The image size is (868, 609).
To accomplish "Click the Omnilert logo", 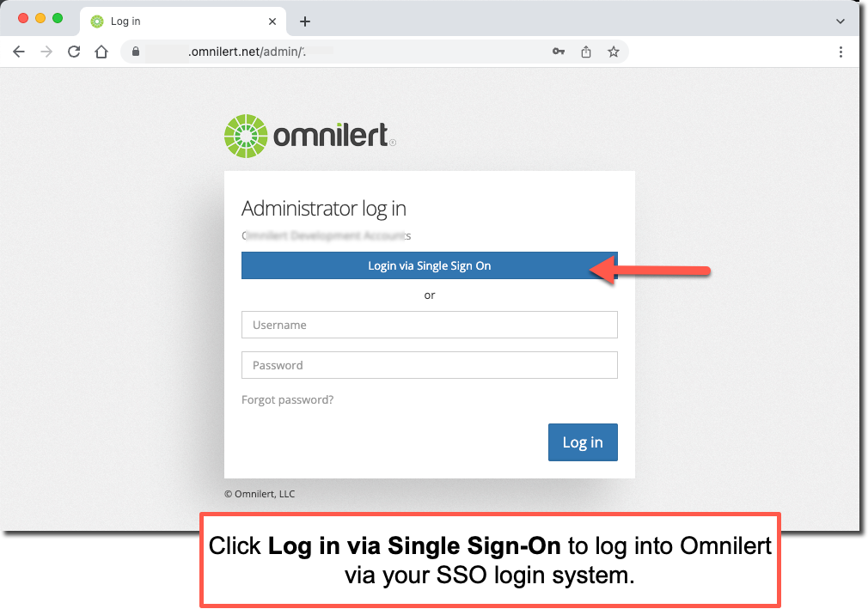I will (x=310, y=136).
